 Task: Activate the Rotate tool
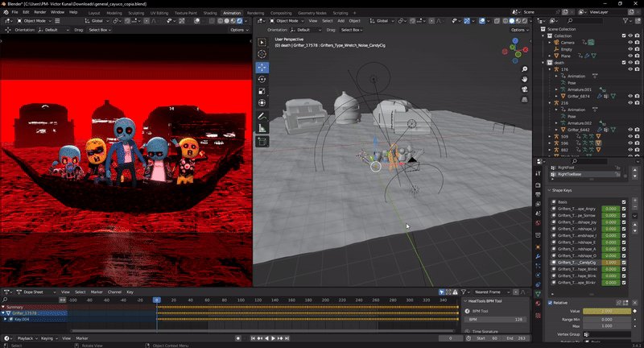pyautogui.click(x=262, y=79)
